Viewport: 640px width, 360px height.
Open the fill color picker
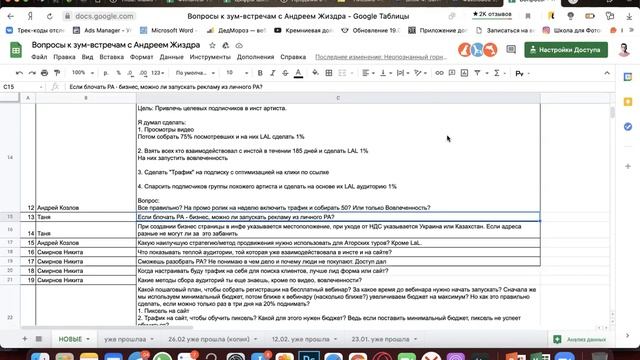[315, 73]
